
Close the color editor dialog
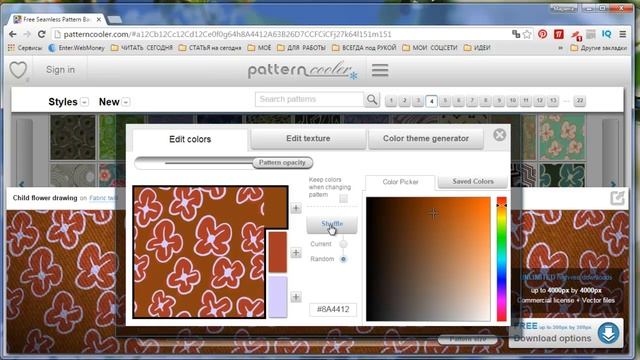click(x=500, y=135)
